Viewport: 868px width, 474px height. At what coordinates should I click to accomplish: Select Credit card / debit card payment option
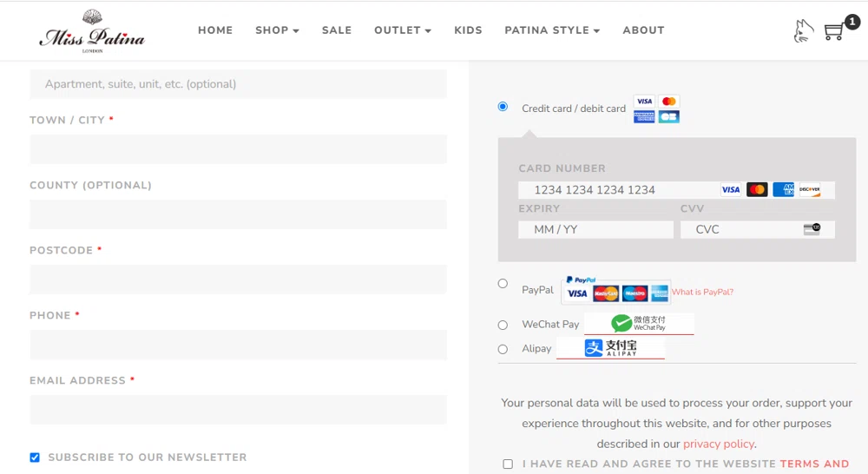point(503,107)
